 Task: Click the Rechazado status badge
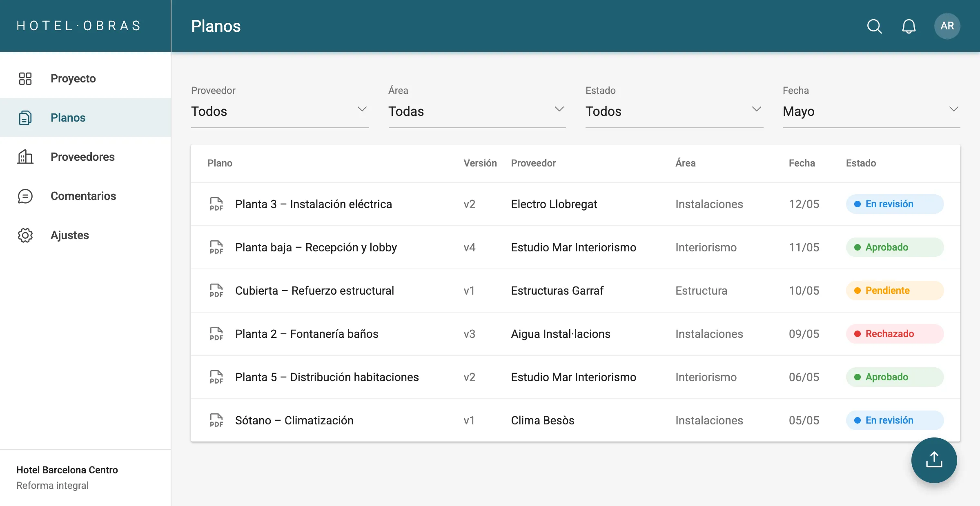(895, 334)
